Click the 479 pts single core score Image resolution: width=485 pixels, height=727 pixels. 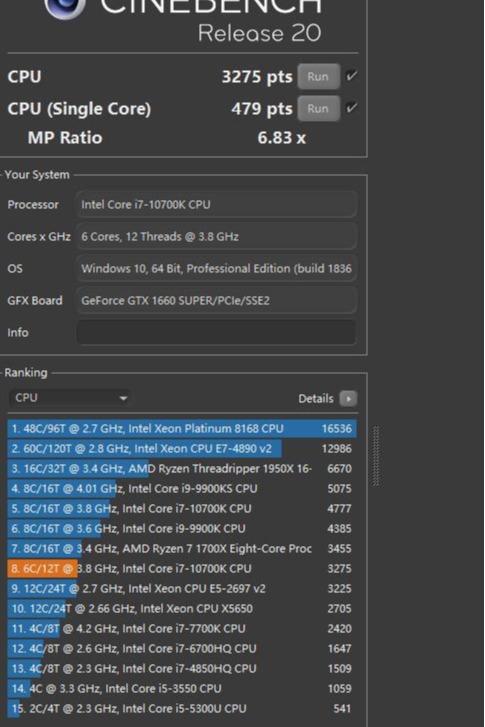pos(262,109)
